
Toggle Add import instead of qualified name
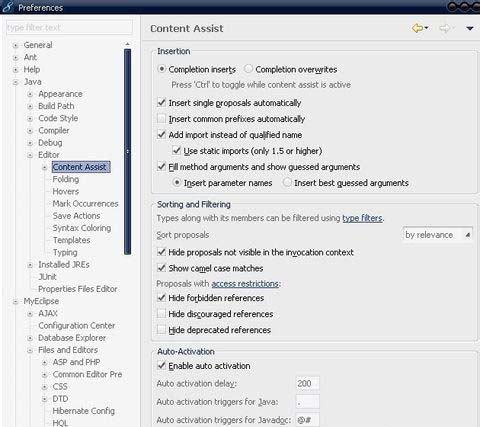point(161,134)
